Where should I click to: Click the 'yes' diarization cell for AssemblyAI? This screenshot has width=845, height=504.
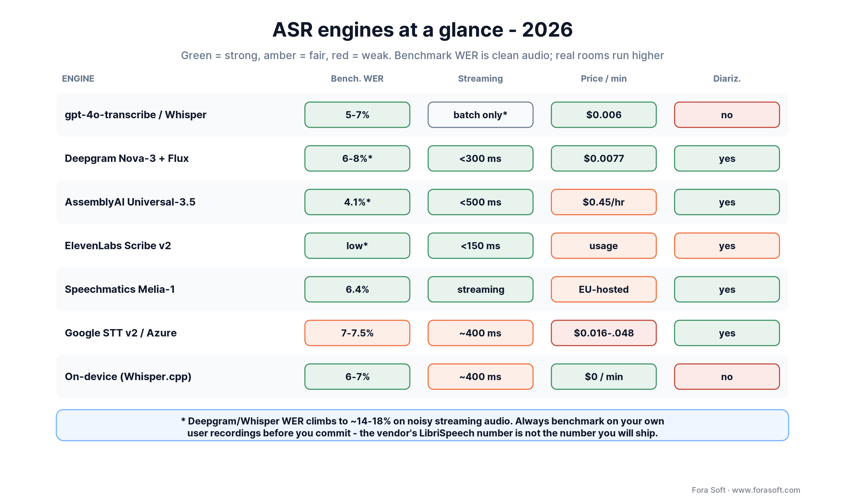[x=727, y=202]
